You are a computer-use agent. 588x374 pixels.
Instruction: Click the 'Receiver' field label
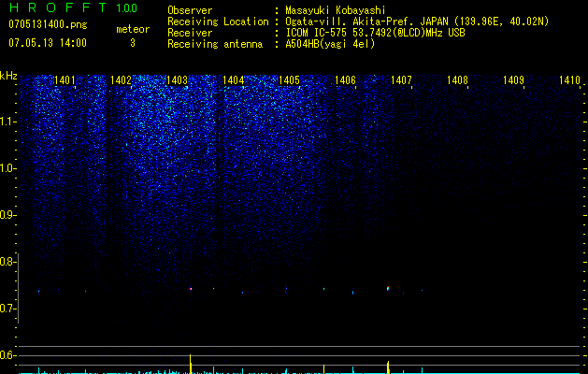190,33
